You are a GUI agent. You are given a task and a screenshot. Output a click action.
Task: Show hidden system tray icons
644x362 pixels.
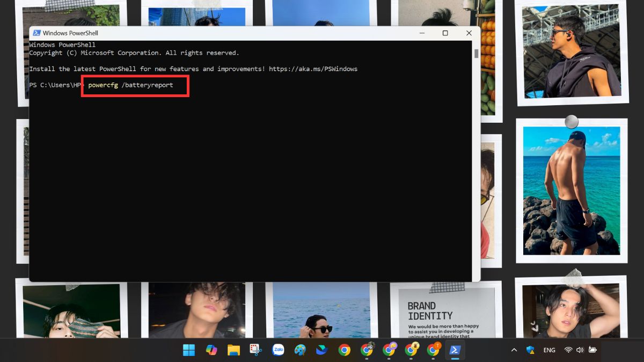(x=514, y=350)
